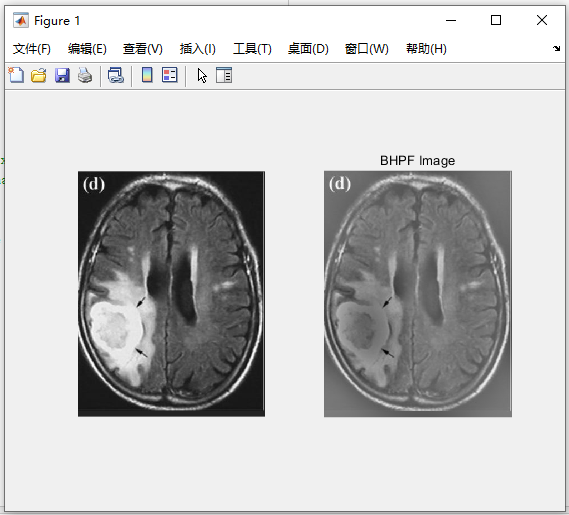Screen dimensions: 569x515
Task: Print the figure using the printer icon
Action: click(x=85, y=75)
